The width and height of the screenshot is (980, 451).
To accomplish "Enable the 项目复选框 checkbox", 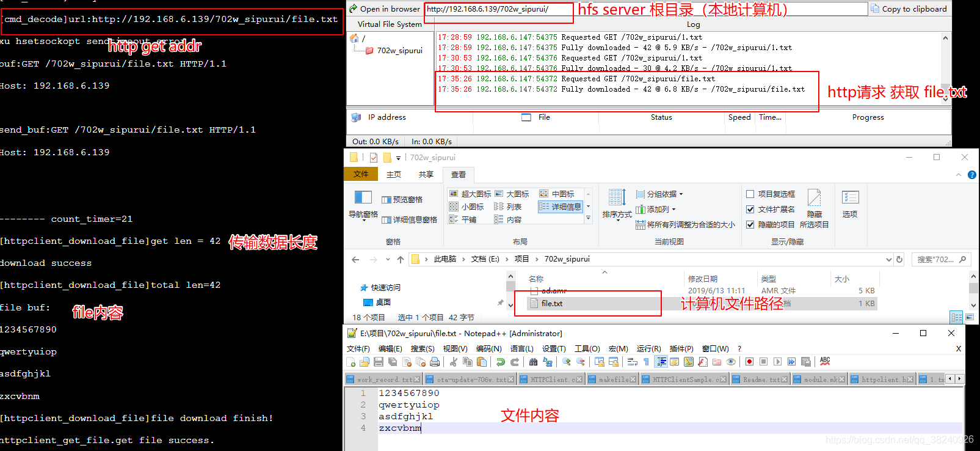I will tap(750, 194).
